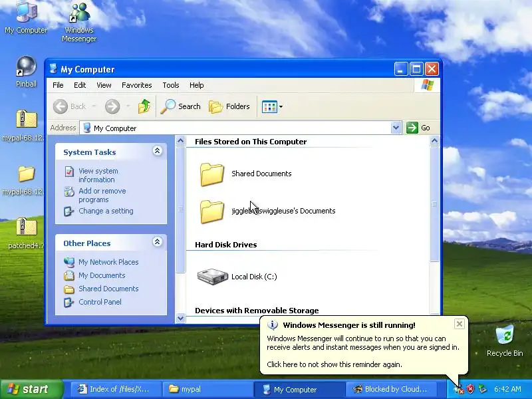Maximize the My Computer window

pyautogui.click(x=416, y=69)
